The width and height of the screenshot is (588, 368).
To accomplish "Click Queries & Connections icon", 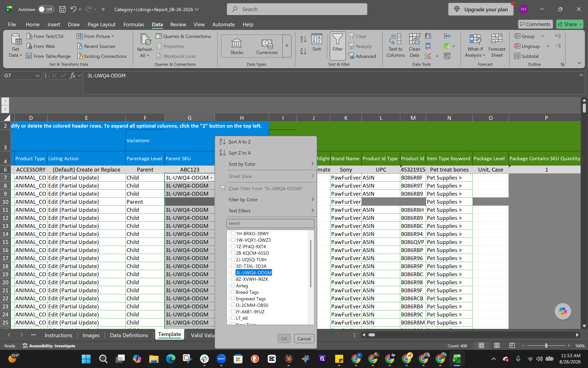I will [x=159, y=36].
